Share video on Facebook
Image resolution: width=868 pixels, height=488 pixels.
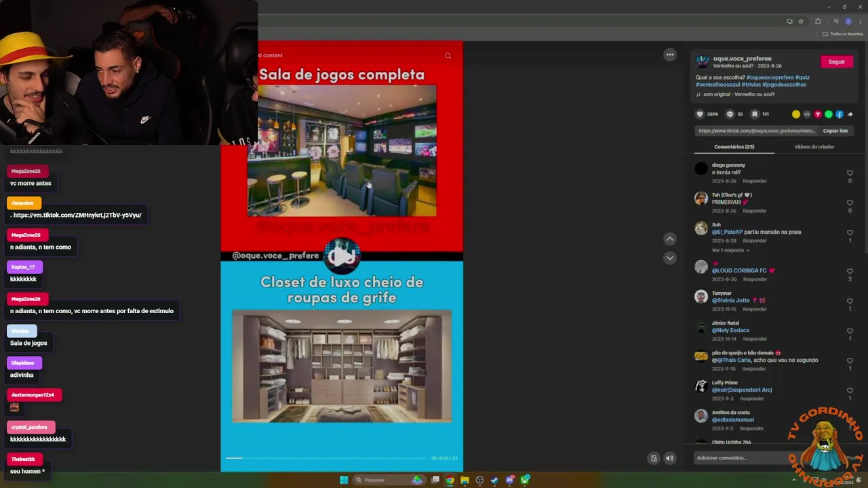tap(840, 115)
